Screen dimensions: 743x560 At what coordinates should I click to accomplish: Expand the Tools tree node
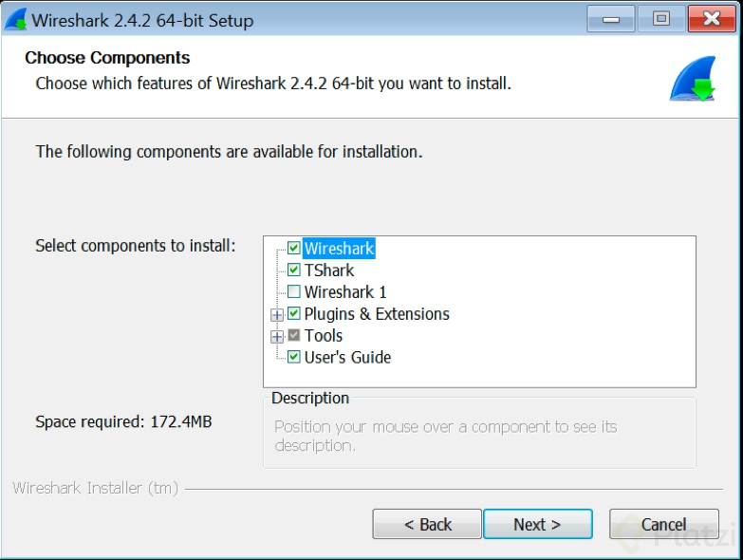[x=277, y=336]
